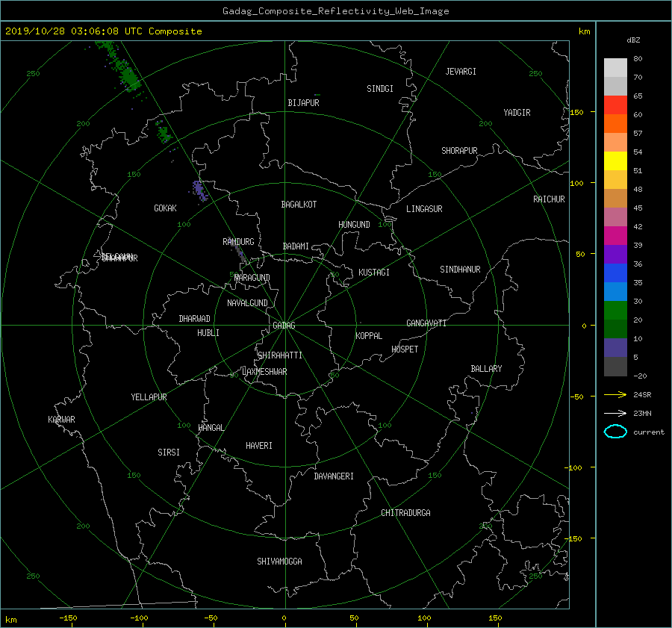
Task: Click the CHITRADURGA city label
Action: click(405, 513)
